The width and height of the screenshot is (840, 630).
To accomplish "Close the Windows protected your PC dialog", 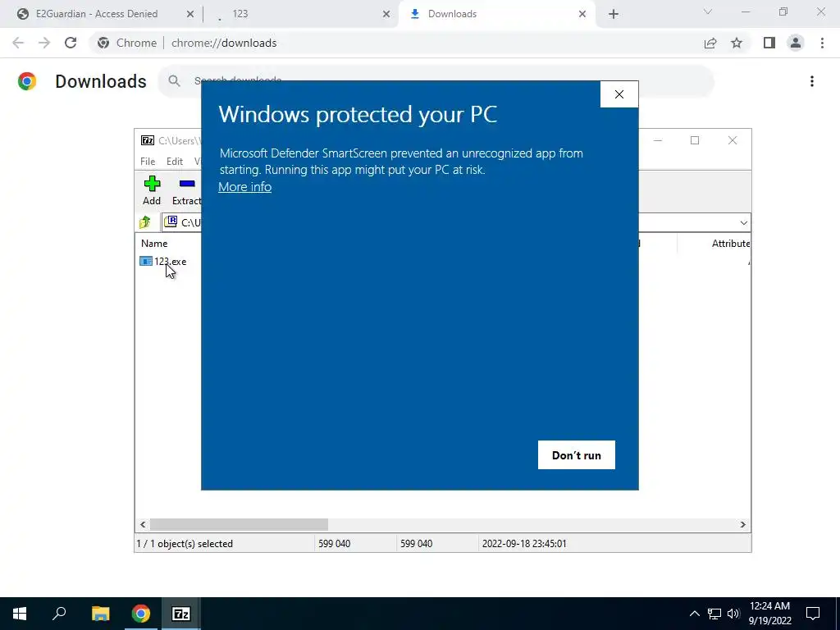I will [x=619, y=94].
